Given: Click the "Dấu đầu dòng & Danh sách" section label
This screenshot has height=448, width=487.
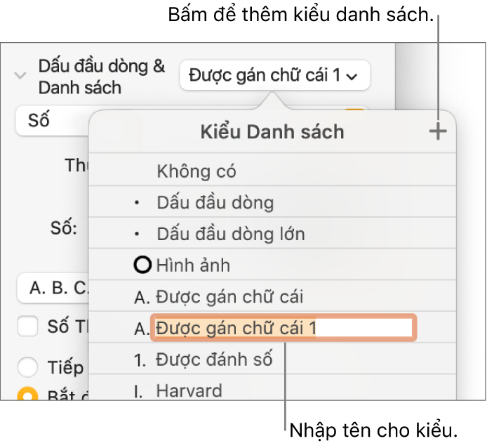Looking at the screenshot, I should pyautogui.click(x=102, y=77).
